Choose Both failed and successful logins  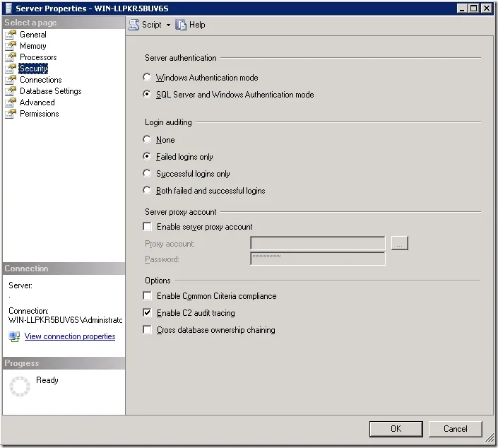click(147, 190)
